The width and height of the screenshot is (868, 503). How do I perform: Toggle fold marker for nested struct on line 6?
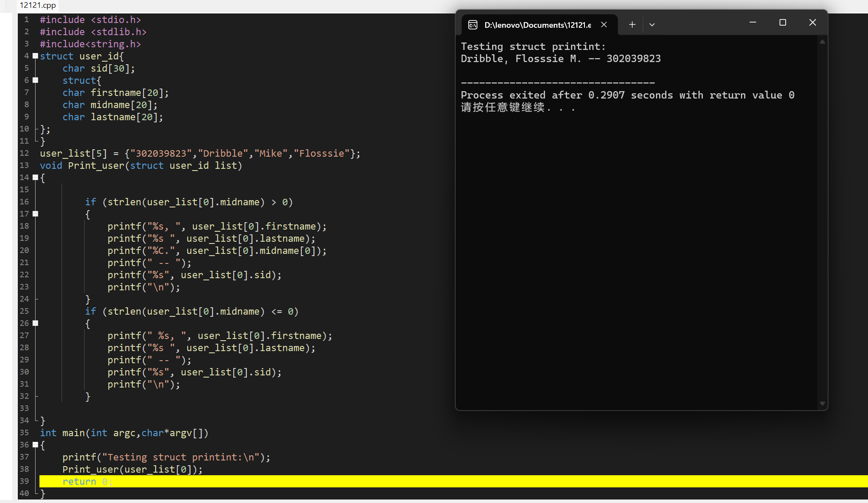(36, 80)
